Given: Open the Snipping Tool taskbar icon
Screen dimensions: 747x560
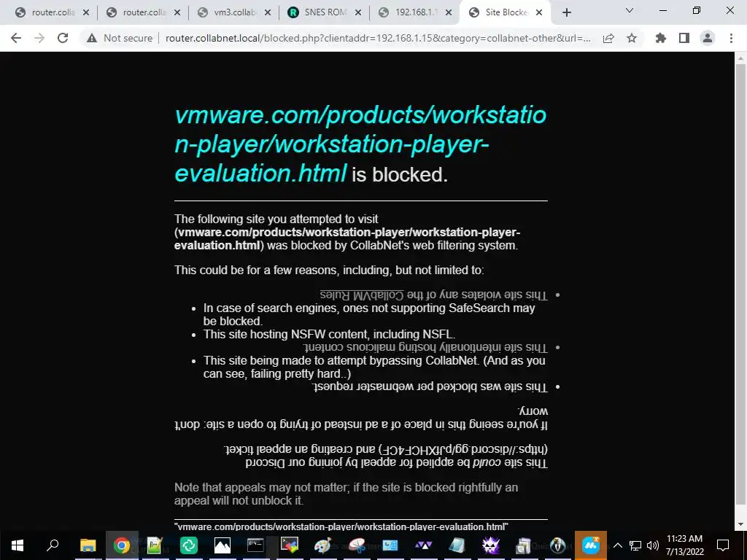Looking at the screenshot, I should tap(356, 545).
